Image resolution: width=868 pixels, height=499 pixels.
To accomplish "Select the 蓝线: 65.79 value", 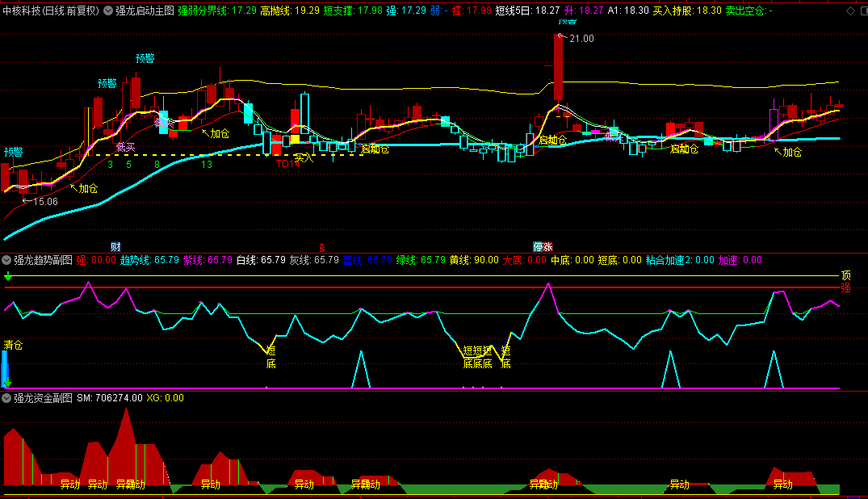I will (x=367, y=260).
